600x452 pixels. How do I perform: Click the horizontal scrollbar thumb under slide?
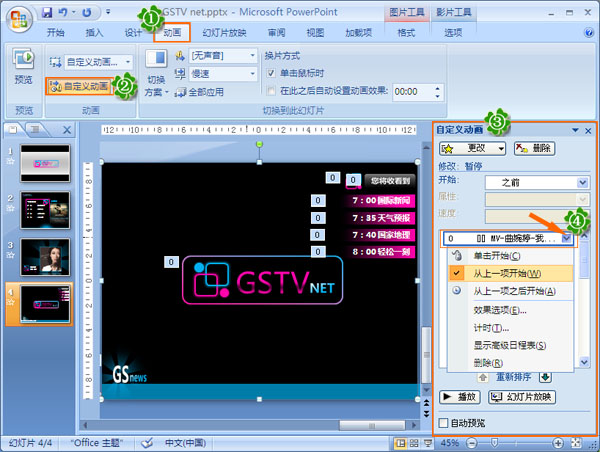372,425
